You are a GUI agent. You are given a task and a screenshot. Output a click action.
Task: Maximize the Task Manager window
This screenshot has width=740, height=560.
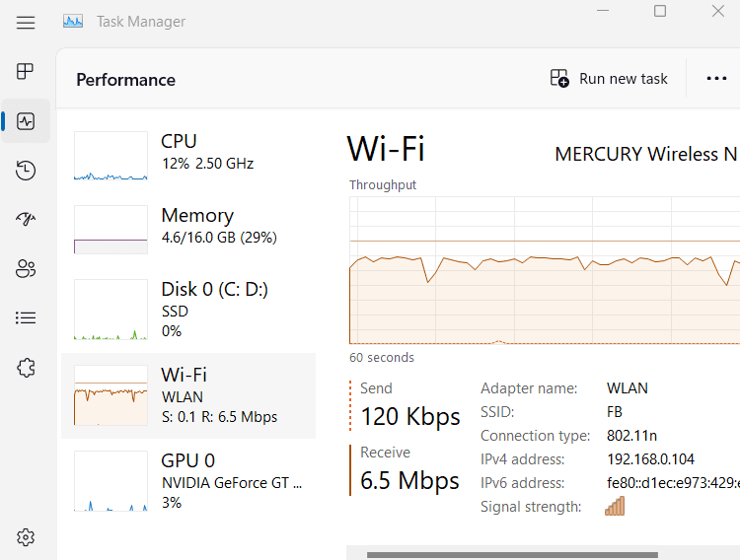point(660,11)
